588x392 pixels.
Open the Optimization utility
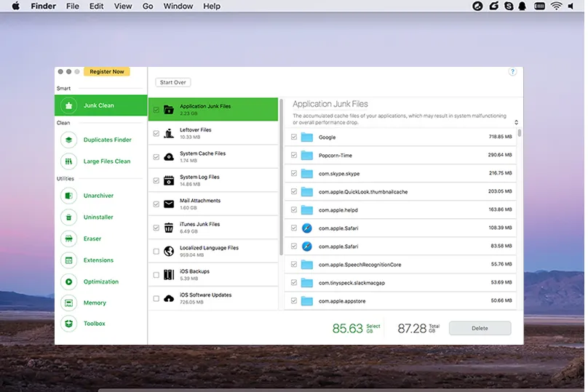click(x=100, y=281)
